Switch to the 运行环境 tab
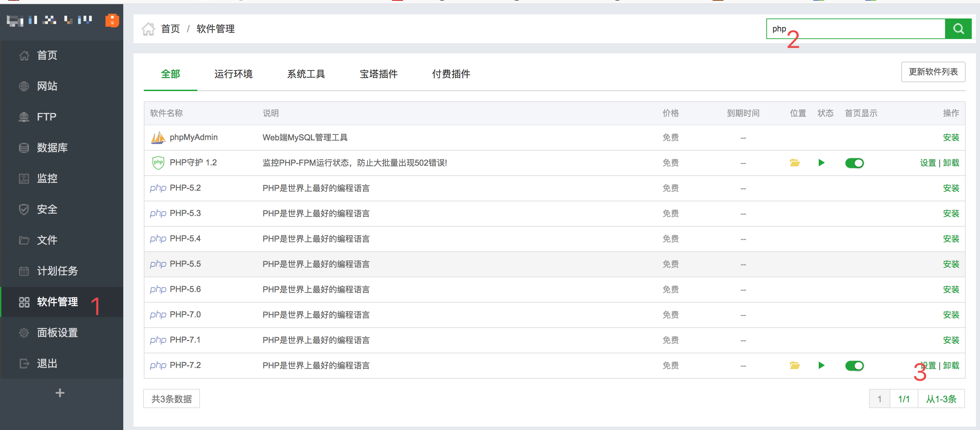The height and width of the screenshot is (430, 980). tap(233, 74)
